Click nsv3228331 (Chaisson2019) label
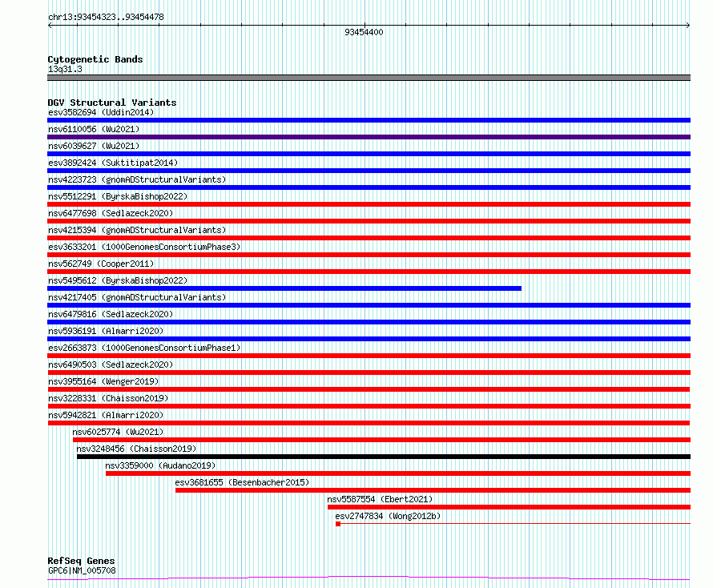 click(108, 398)
